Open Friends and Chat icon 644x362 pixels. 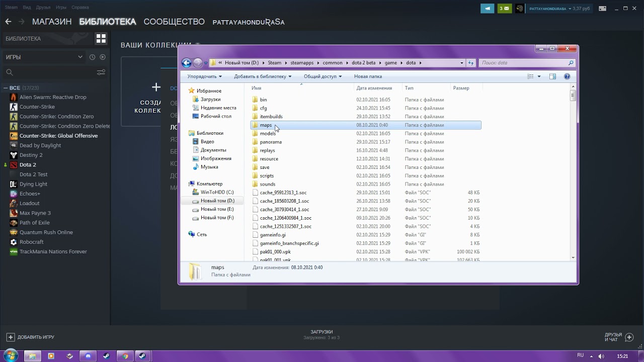[629, 337]
